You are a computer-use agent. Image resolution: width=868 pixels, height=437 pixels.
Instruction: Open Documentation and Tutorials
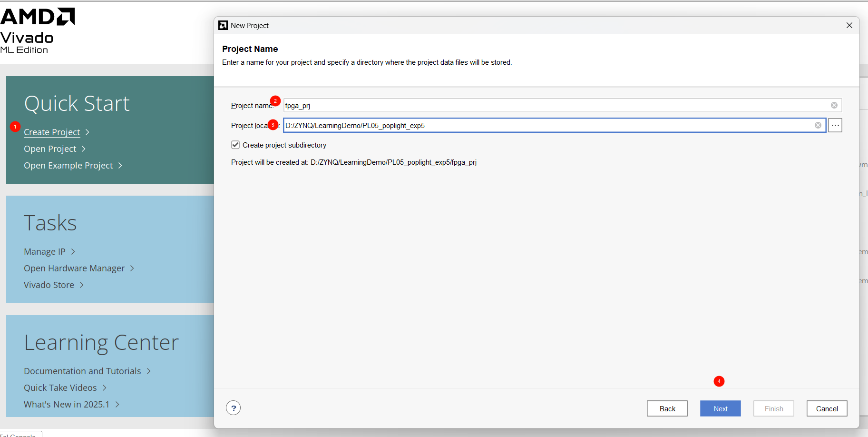[82, 371]
